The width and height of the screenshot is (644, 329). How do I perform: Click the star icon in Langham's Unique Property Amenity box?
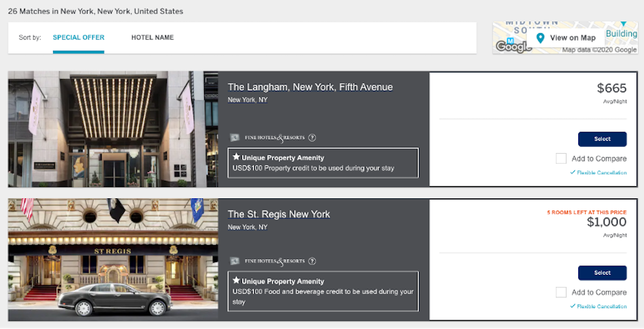pos(236,157)
